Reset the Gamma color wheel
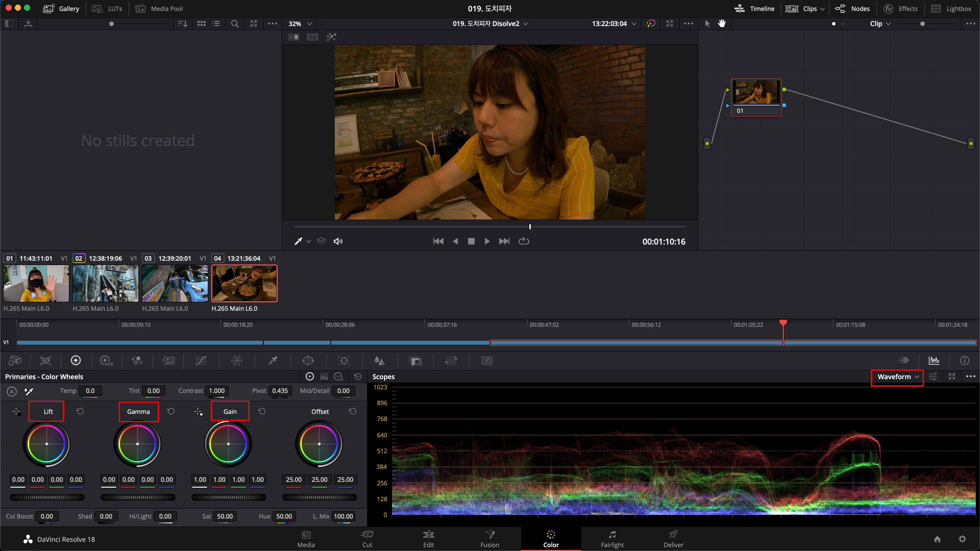The width and height of the screenshot is (980, 551). click(x=171, y=411)
